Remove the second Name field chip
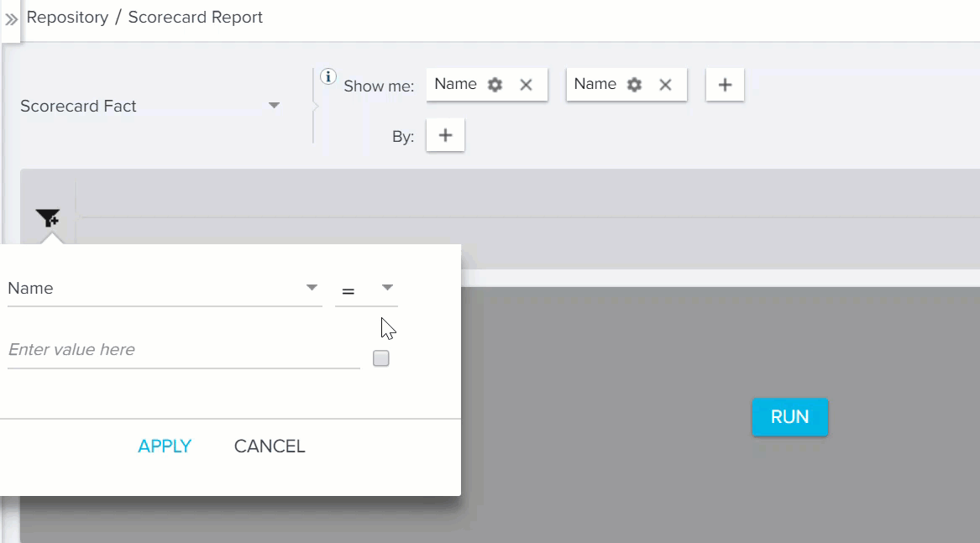Image resolution: width=980 pixels, height=543 pixels. click(666, 85)
